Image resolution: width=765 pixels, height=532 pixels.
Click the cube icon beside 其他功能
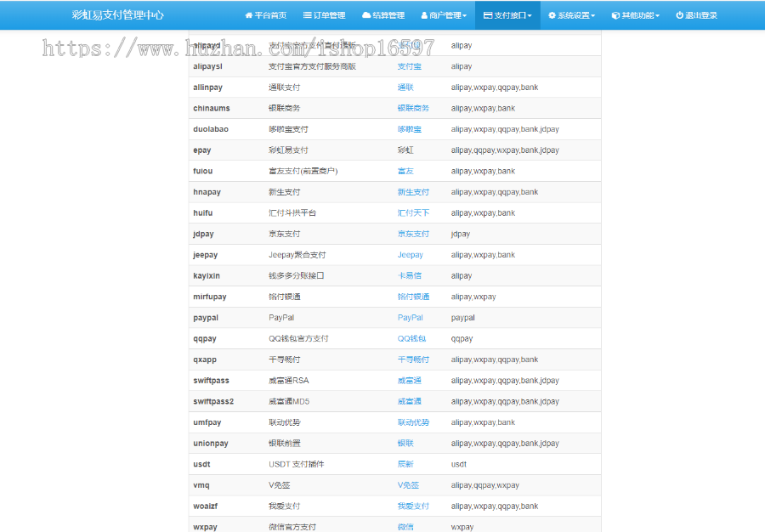pos(615,15)
